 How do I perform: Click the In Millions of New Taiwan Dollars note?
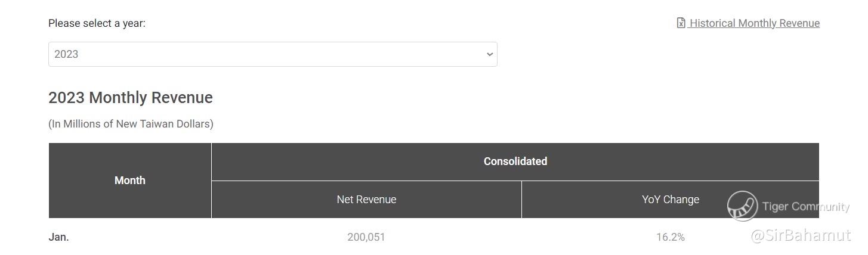131,124
